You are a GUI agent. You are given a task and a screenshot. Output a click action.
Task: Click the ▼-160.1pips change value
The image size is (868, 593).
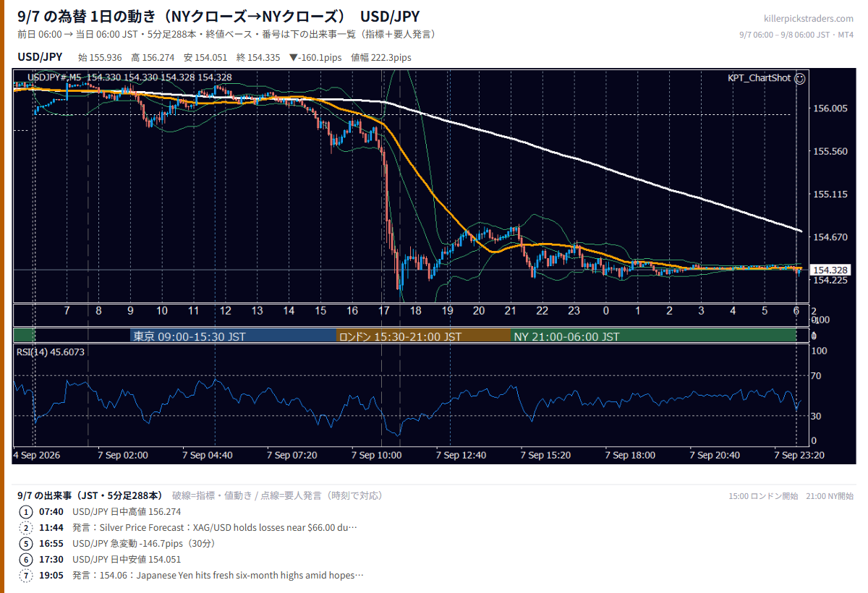(315, 57)
